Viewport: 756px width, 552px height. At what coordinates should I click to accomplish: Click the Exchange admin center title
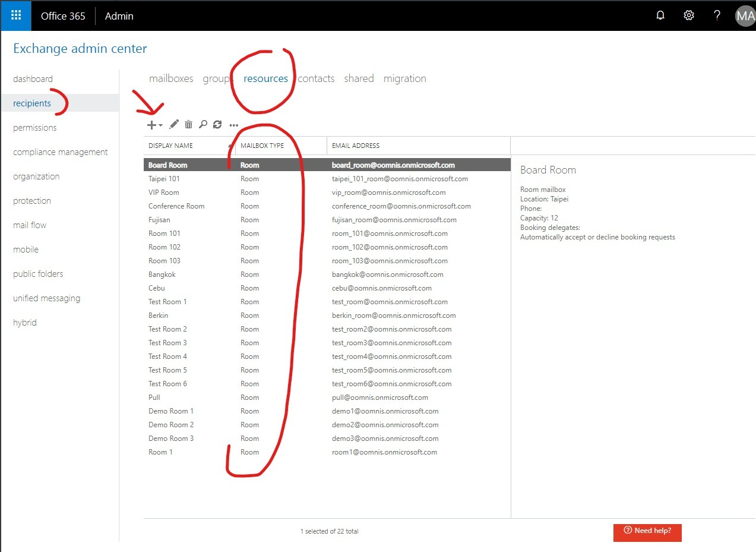tap(80, 49)
